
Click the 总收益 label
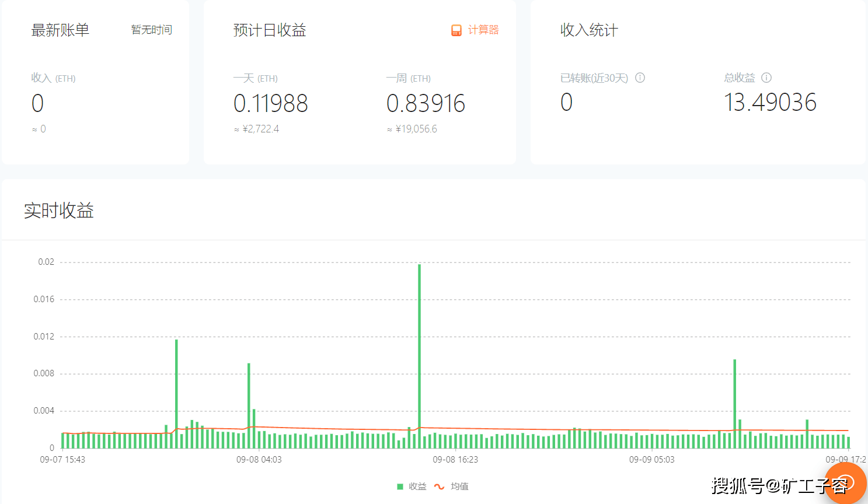[740, 78]
